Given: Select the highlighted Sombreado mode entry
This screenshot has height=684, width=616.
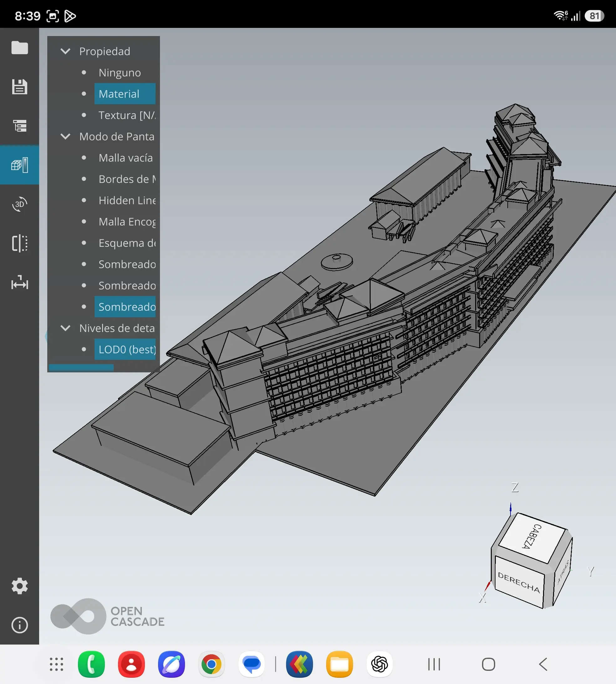Looking at the screenshot, I should [125, 307].
